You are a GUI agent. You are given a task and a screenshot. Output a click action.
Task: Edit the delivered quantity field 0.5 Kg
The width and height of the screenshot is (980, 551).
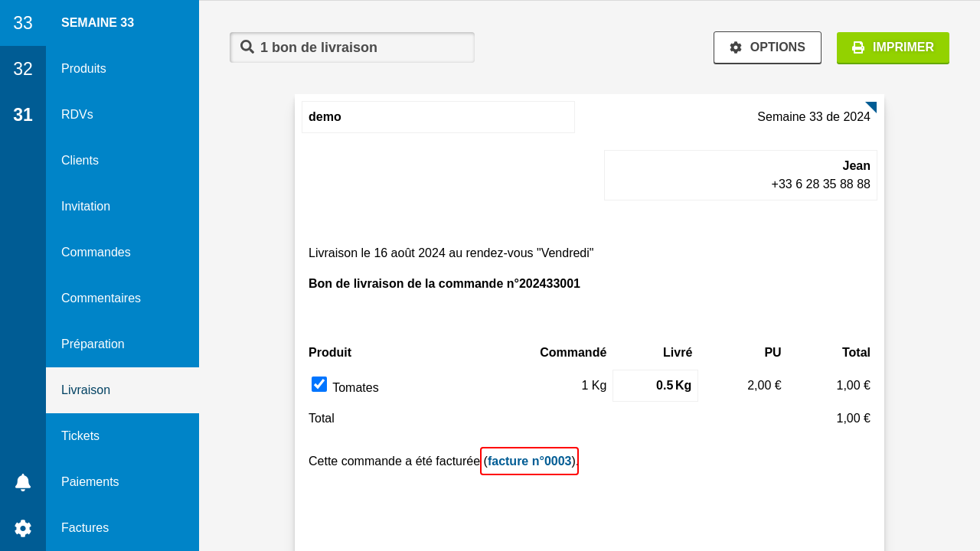pyautogui.click(x=655, y=386)
